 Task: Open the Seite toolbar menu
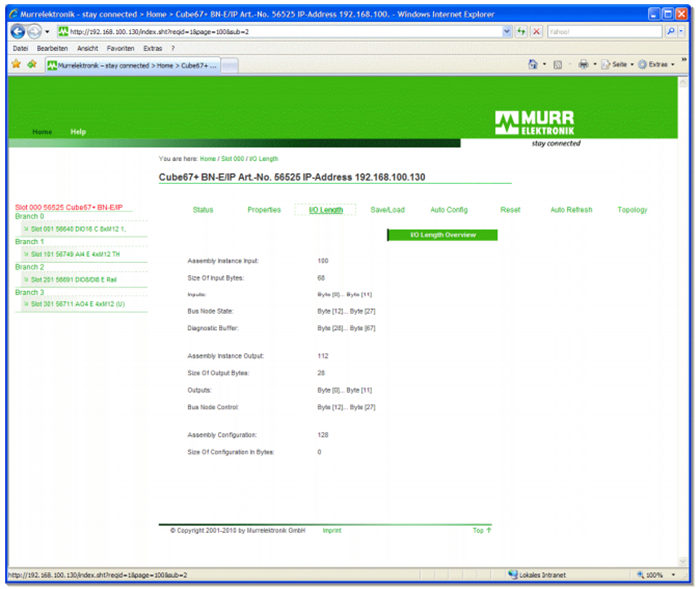pyautogui.click(x=617, y=65)
